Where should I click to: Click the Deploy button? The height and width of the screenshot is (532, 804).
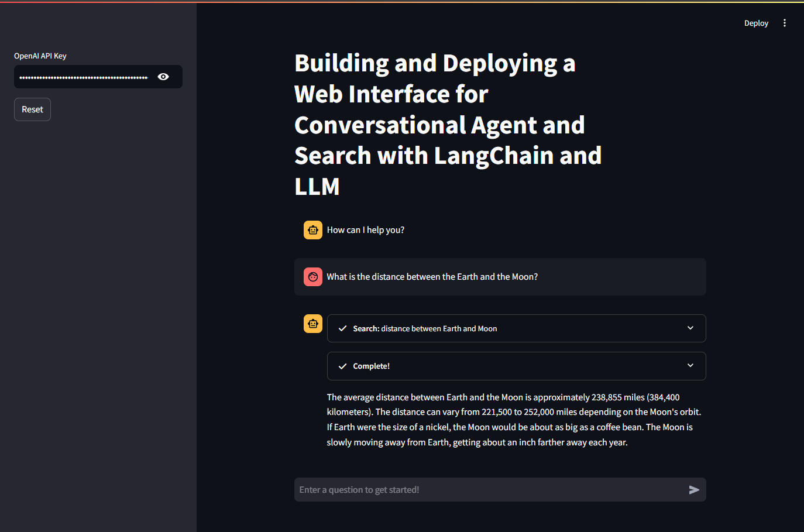(x=756, y=23)
